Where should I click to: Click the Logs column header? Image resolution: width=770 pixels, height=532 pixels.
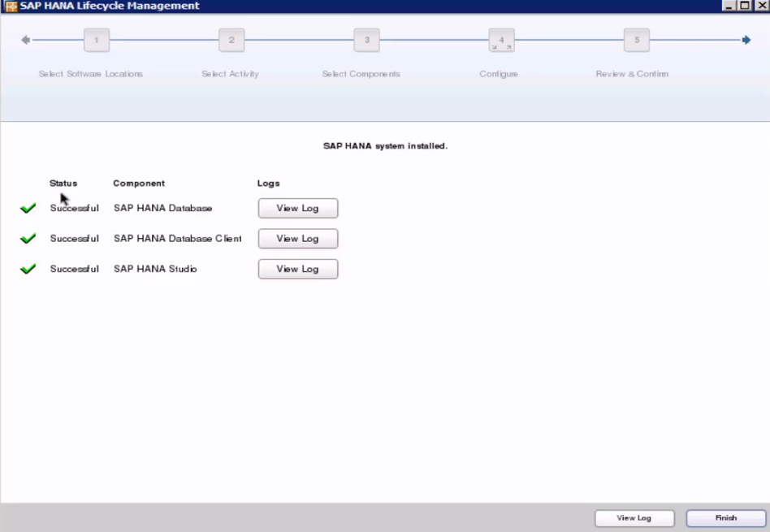click(269, 184)
